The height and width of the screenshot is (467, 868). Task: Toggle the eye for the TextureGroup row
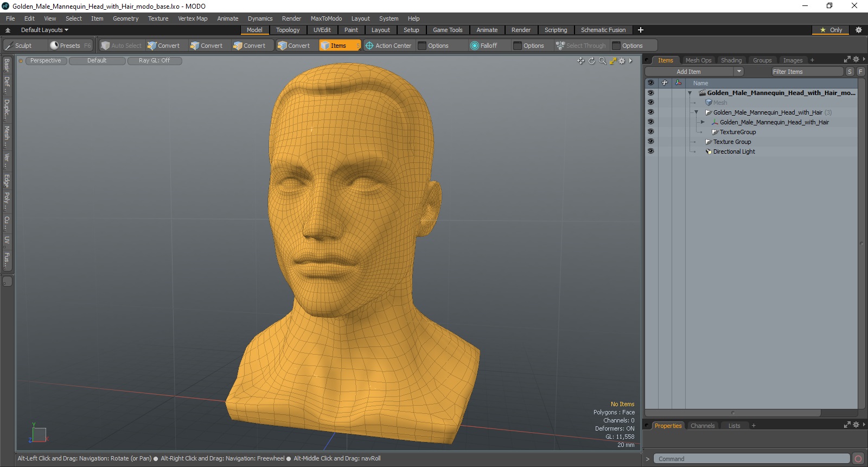[x=650, y=132]
